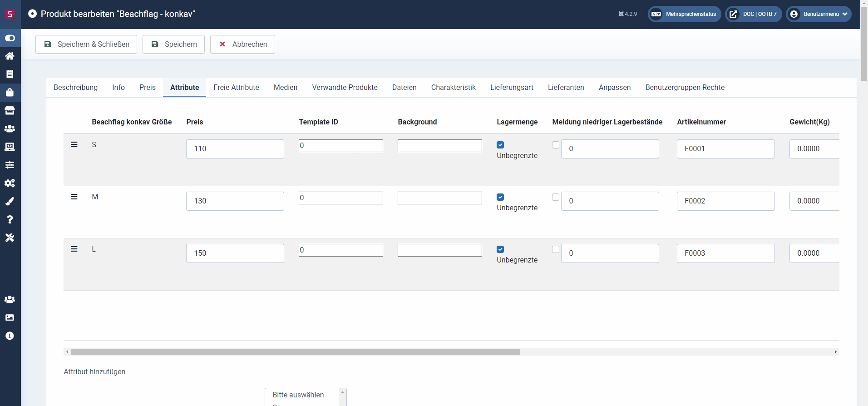Click drag handle icon for size M row
Image resolution: width=868 pixels, height=406 pixels.
pyautogui.click(x=74, y=197)
